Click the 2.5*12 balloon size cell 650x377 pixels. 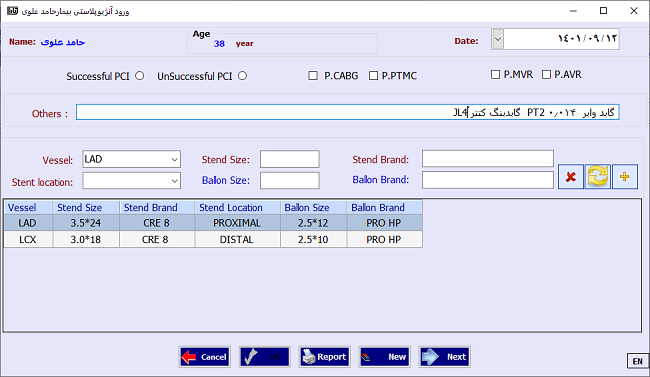pos(313,223)
